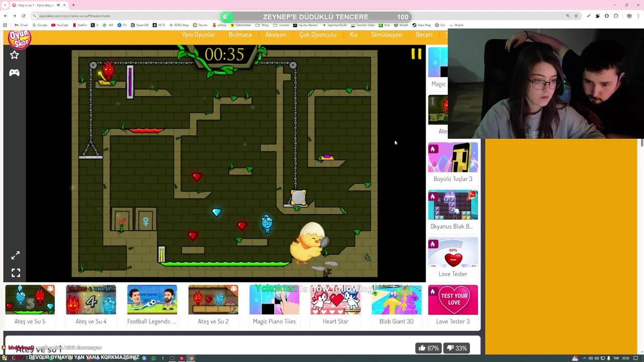The height and width of the screenshot is (362, 644).
Task: Close the Ateş ve su 1 browser tab
Action: [64, 5]
